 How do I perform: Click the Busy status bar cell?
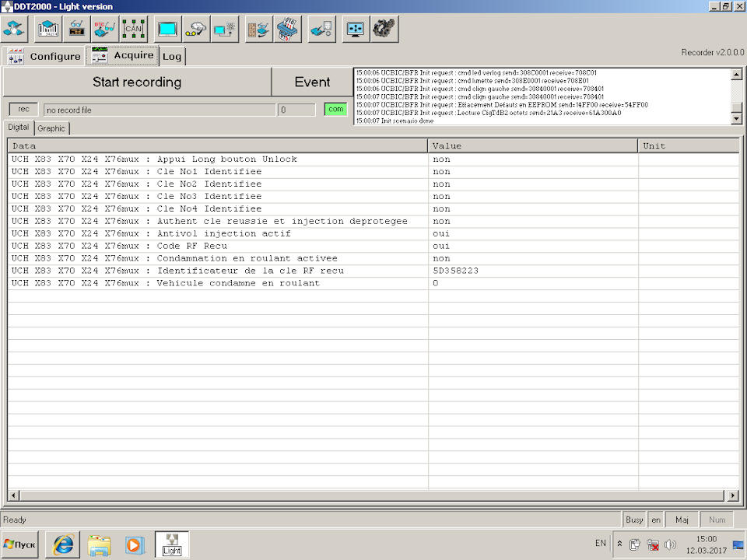click(634, 520)
